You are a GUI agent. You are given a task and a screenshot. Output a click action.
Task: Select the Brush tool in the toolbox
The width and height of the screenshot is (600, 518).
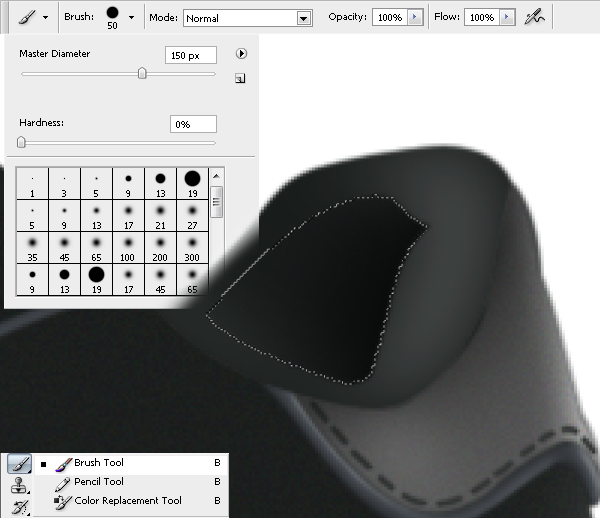click(19, 464)
